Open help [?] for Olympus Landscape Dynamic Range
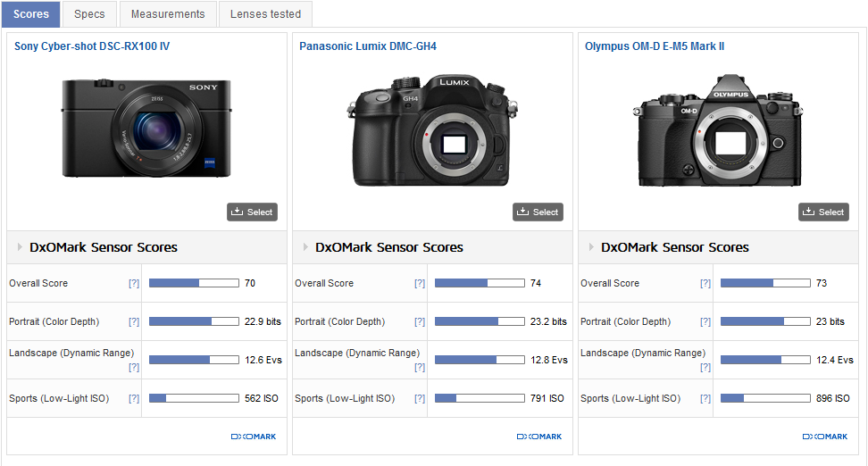868x466 pixels. [705, 367]
